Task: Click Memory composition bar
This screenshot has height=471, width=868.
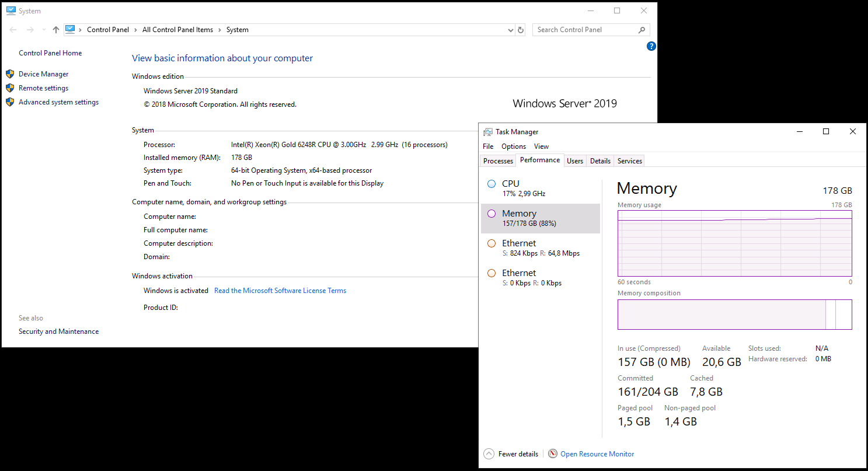Action: coord(735,315)
